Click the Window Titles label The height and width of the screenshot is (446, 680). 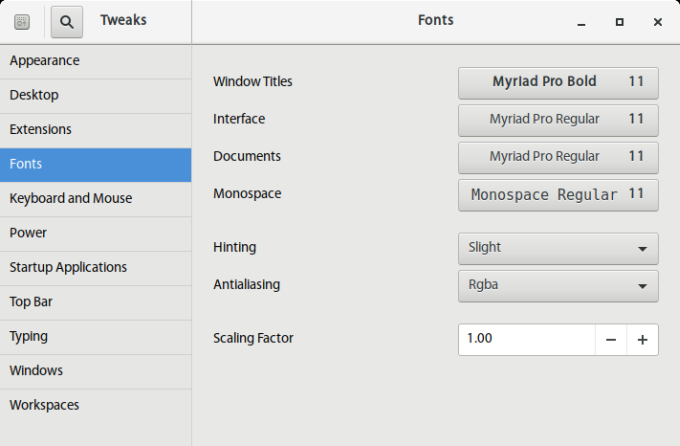click(253, 82)
